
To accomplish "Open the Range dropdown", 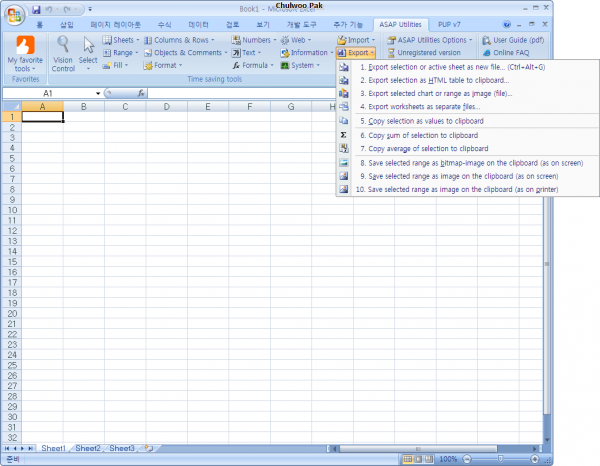I will point(121,53).
